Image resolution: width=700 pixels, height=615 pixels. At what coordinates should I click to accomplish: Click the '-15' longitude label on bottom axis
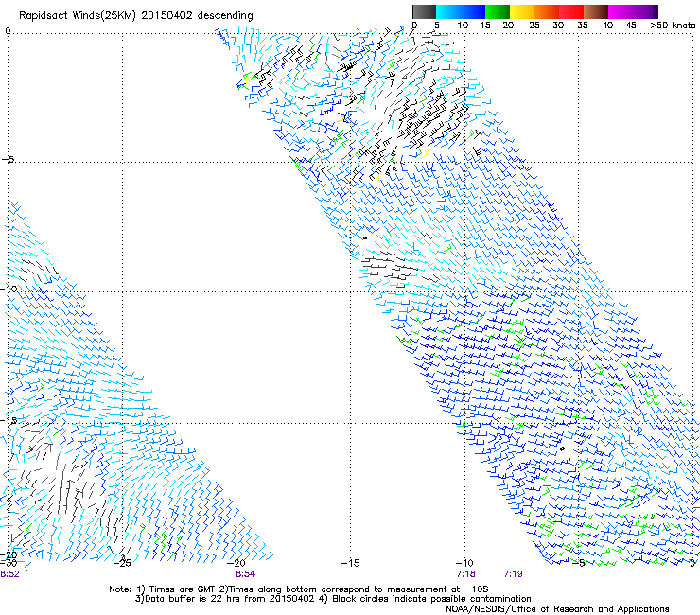click(350, 563)
